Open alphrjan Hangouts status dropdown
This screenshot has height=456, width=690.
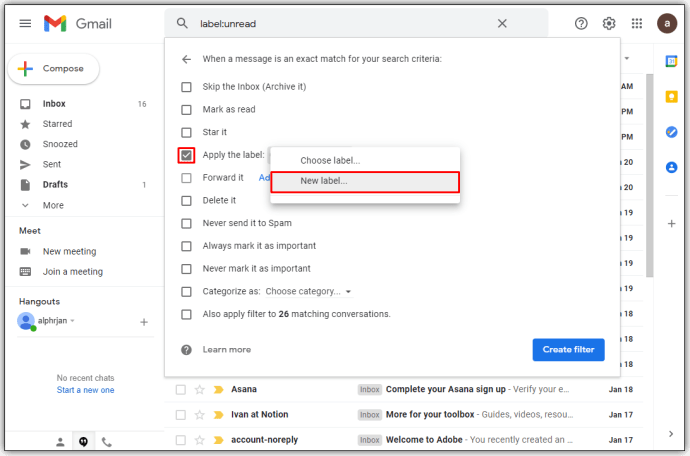72,321
